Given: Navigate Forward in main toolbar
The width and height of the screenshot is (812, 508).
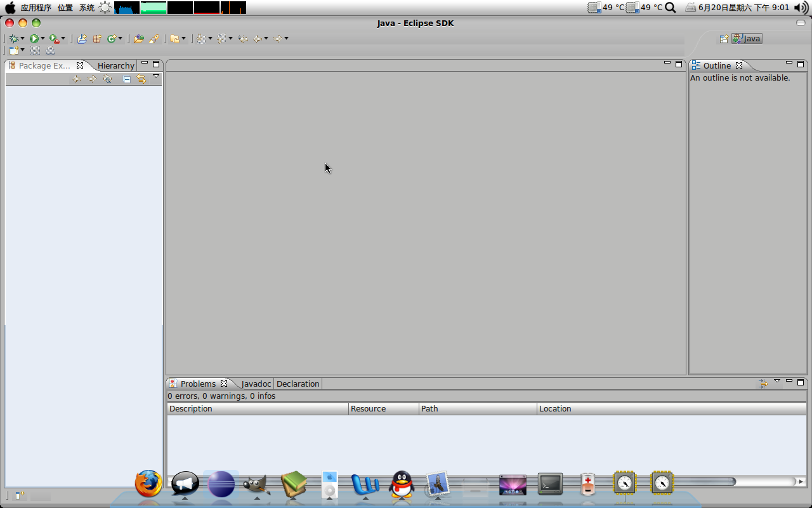Looking at the screenshot, I should click(277, 39).
